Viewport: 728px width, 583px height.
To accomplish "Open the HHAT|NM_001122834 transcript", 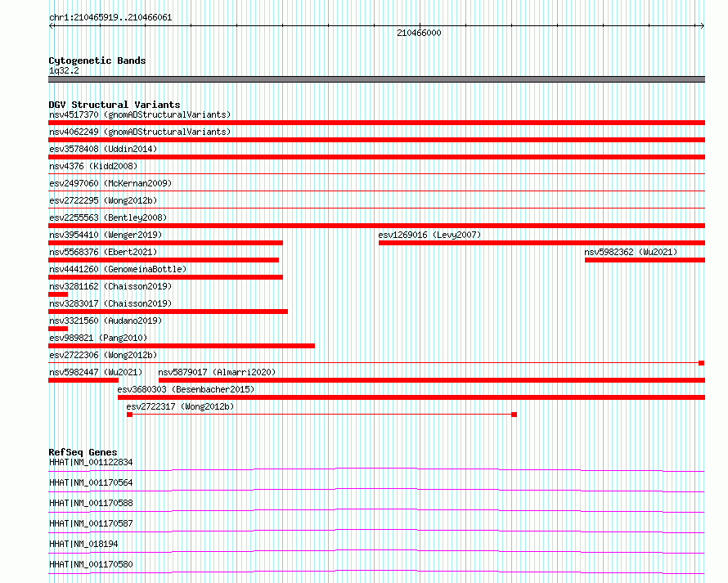I will 91,462.
